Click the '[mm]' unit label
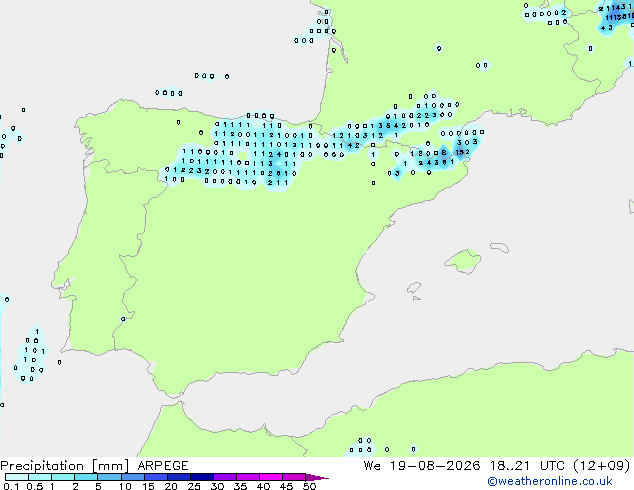The width and height of the screenshot is (634, 490). [110, 466]
